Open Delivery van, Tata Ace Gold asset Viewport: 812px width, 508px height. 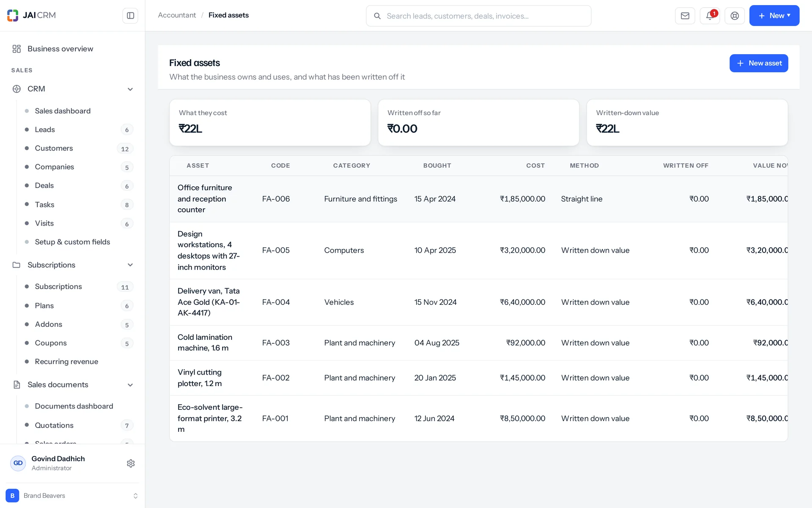tap(208, 302)
